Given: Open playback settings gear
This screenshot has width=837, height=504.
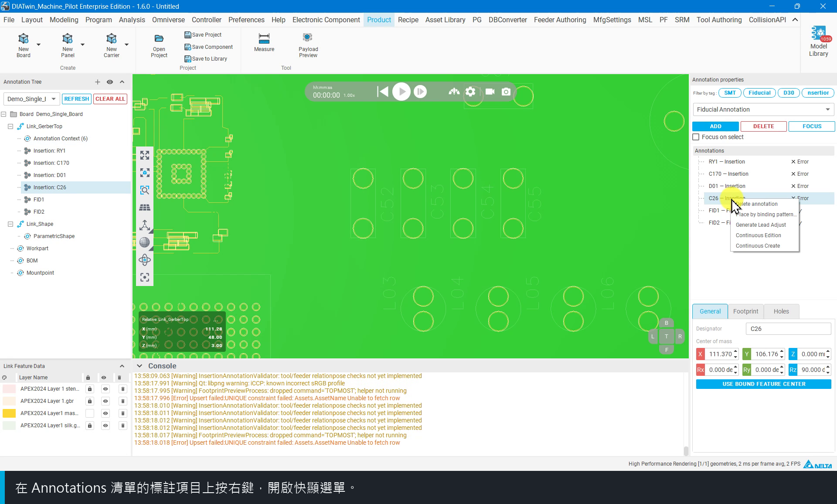Looking at the screenshot, I should point(470,92).
